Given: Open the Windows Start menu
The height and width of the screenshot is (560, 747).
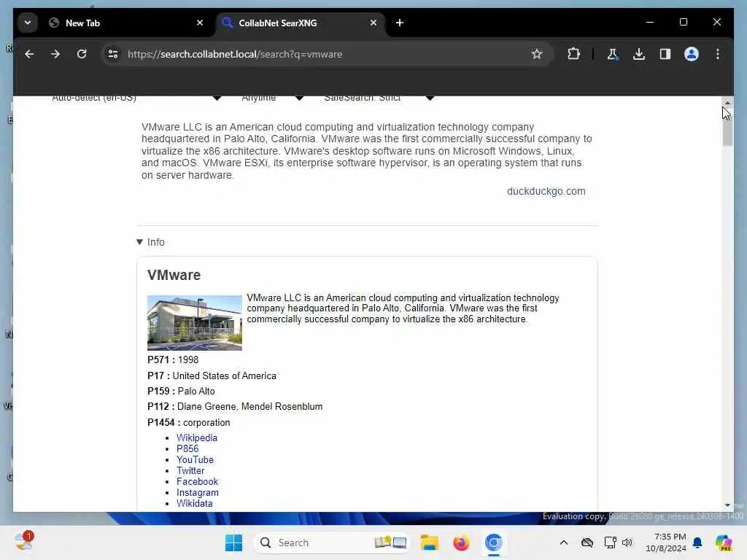Looking at the screenshot, I should tap(233, 542).
